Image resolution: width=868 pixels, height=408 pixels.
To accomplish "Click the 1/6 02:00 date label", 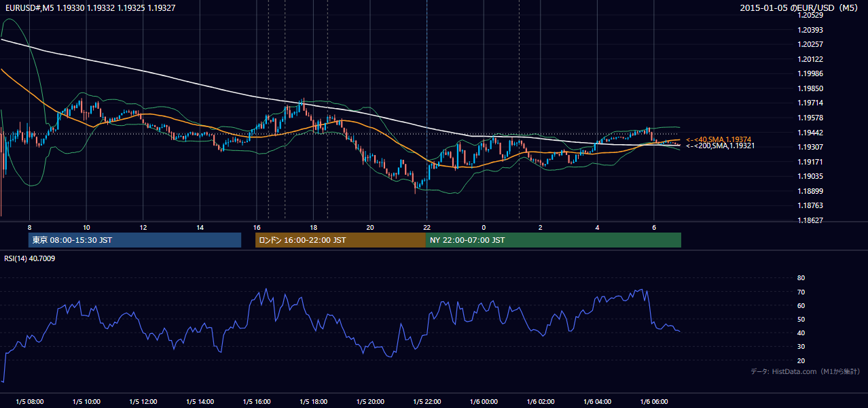I will coord(541,401).
